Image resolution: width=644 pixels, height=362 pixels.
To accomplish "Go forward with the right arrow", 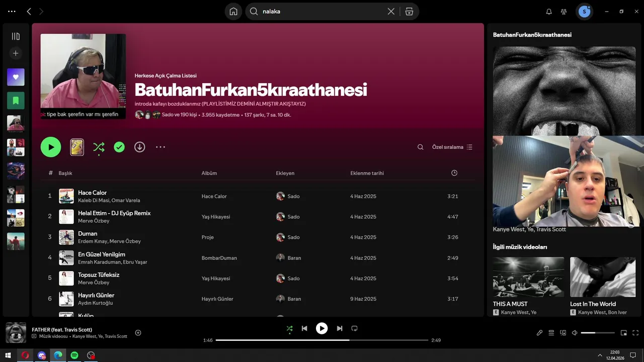I will 41,12.
